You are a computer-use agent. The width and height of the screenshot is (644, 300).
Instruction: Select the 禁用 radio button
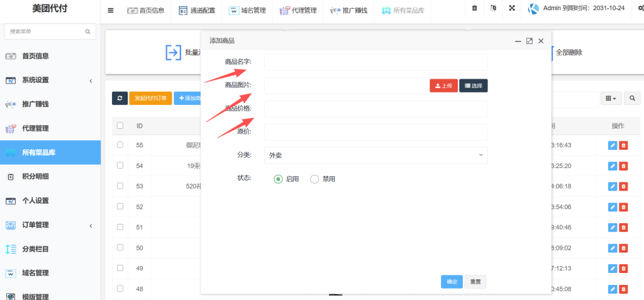[314, 179]
